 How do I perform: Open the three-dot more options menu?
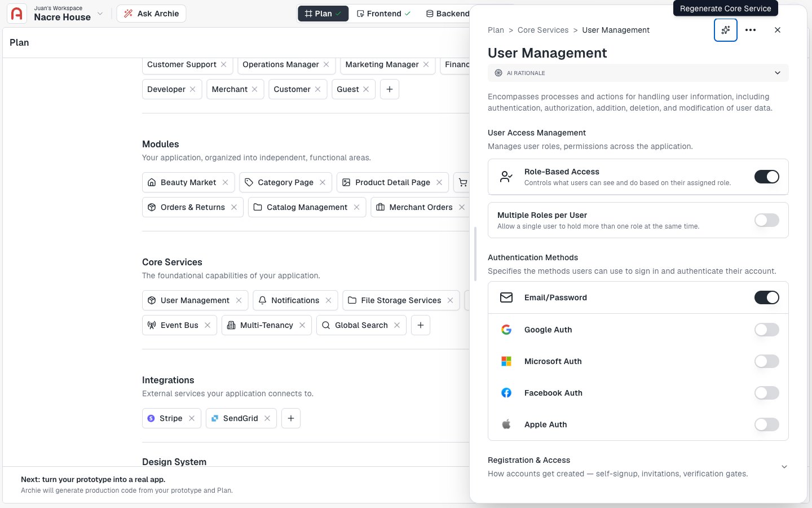(751, 30)
